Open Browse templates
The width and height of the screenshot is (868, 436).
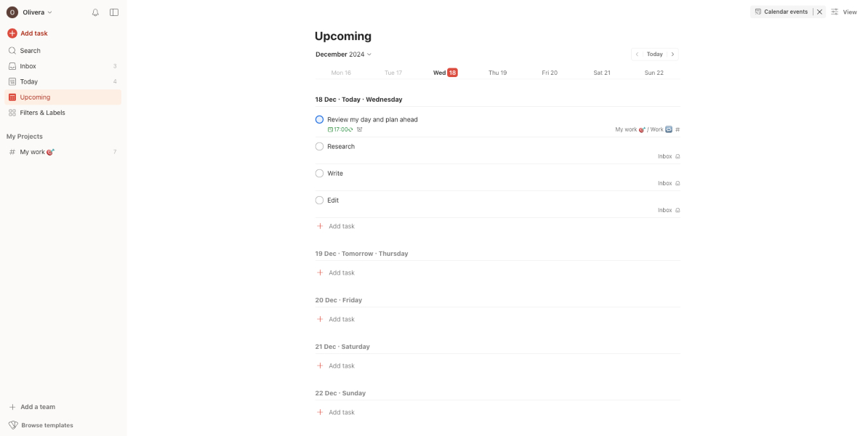47,425
